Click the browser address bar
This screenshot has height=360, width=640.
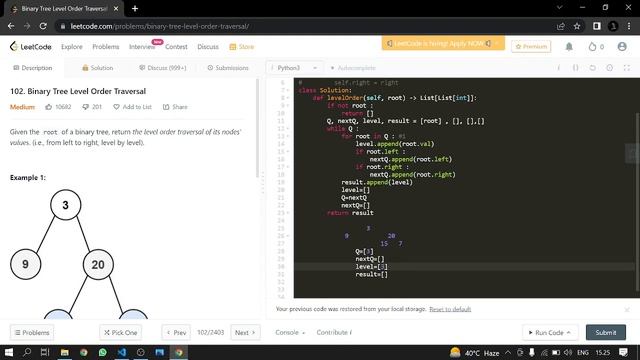306,26
